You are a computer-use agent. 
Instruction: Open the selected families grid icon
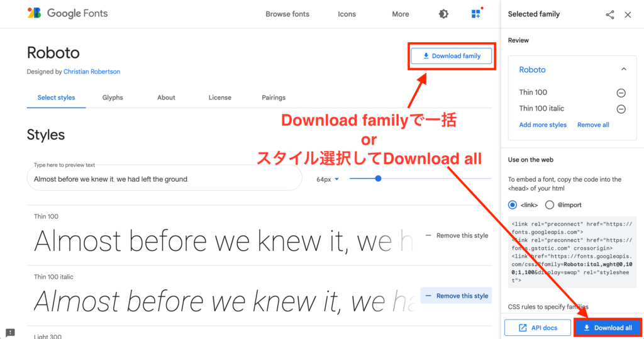(477, 14)
